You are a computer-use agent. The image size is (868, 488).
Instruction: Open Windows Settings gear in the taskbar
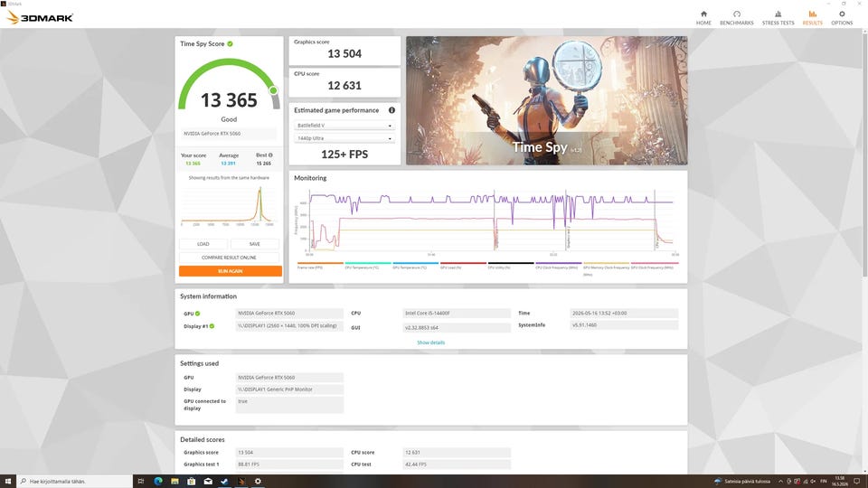[x=258, y=482]
